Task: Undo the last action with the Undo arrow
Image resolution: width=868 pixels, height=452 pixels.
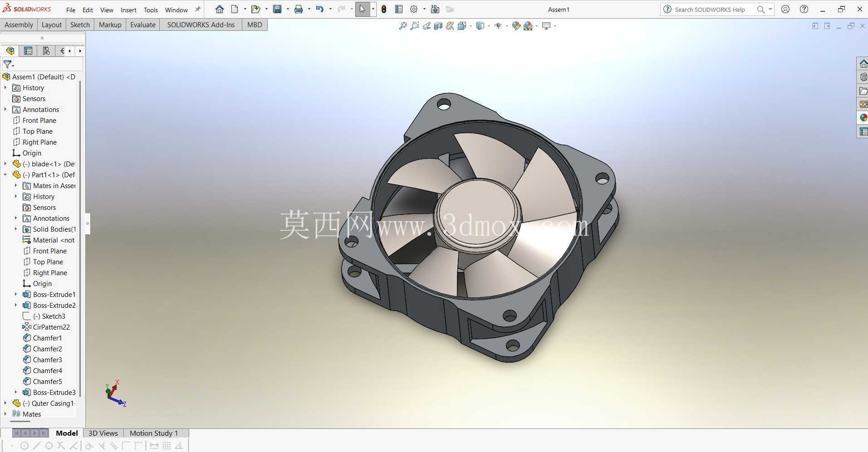Action: pos(320,9)
